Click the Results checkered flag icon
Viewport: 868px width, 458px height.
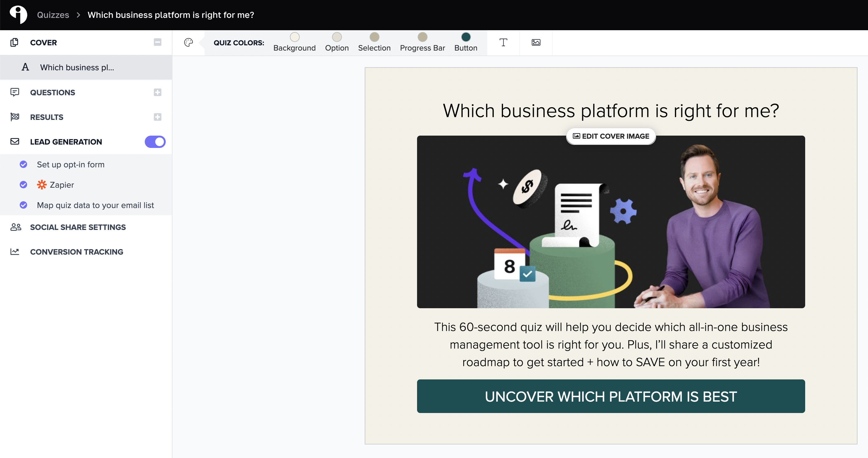(15, 117)
